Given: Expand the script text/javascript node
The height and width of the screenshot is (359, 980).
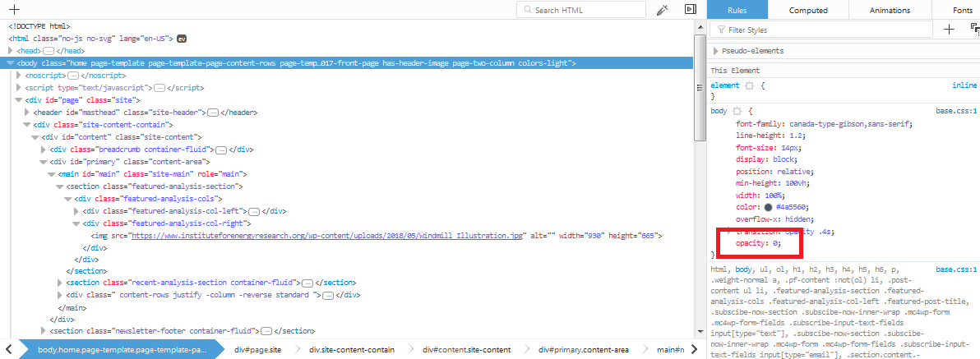Looking at the screenshot, I should click(19, 88).
